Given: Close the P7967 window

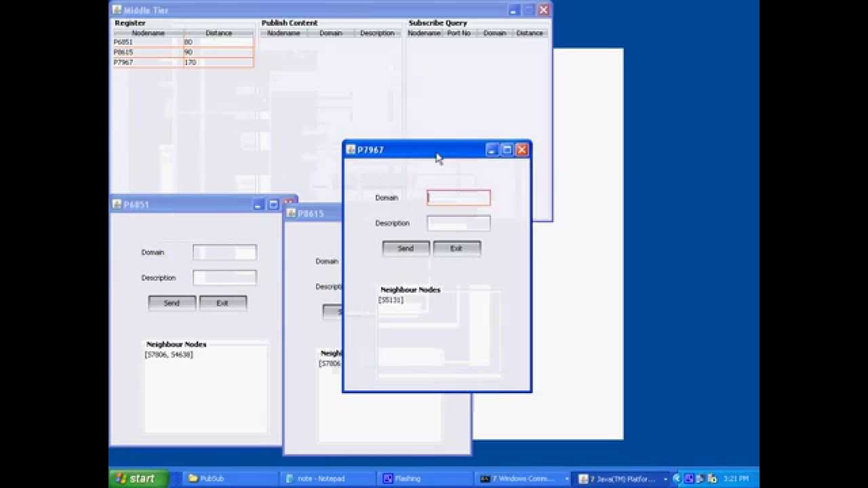Looking at the screenshot, I should [521, 150].
